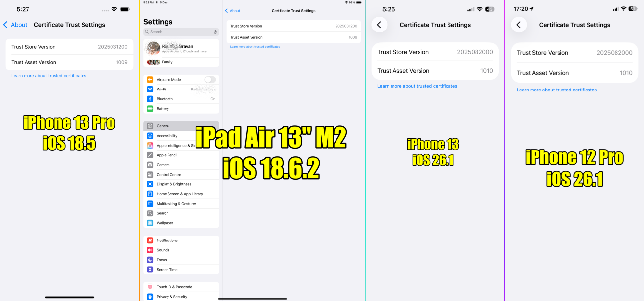
Task: Open Touch ID & Passcode fingerprint icon
Action: [150, 287]
